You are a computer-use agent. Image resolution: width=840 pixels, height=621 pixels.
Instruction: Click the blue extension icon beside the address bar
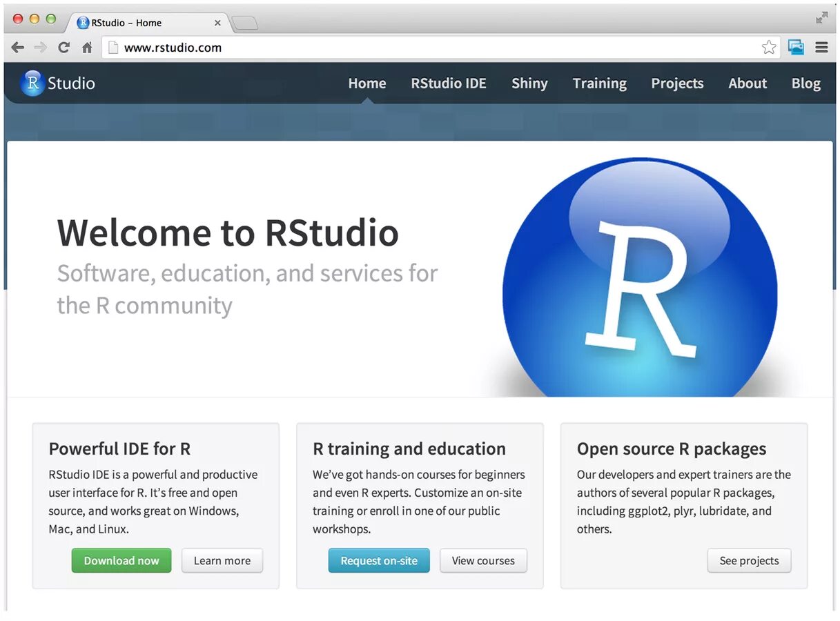coord(796,48)
